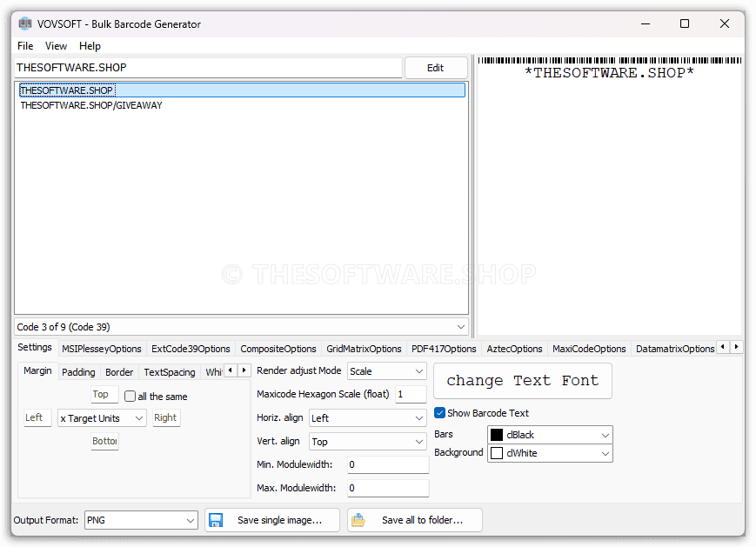Expand the Render adjust Mode dropdown
The width and height of the screenshot is (756, 547).
(387, 371)
